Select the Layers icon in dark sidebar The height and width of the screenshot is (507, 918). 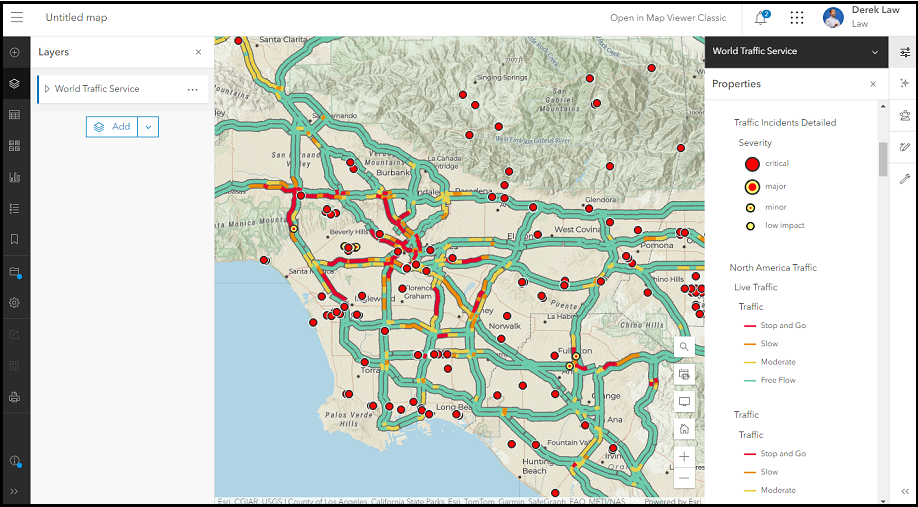(x=15, y=84)
